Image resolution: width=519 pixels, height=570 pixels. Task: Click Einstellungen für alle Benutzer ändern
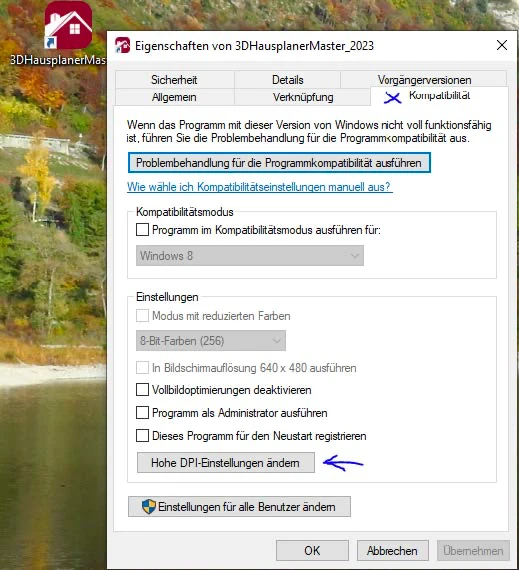(x=239, y=506)
